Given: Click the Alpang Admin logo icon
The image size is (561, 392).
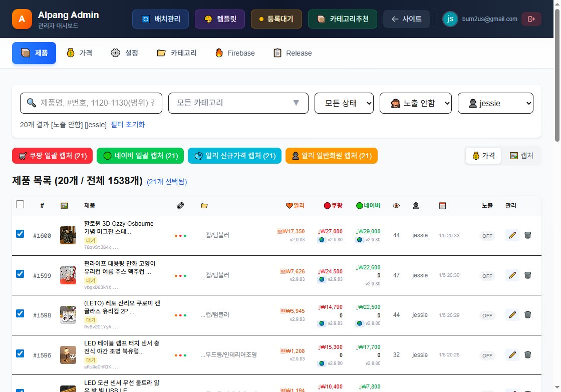Looking at the screenshot, I should pyautogui.click(x=22, y=19).
